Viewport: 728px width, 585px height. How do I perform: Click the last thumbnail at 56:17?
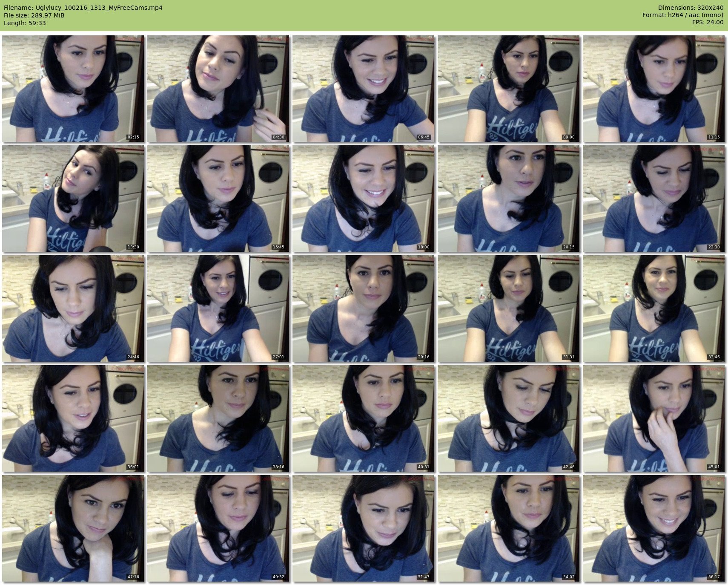(x=653, y=528)
